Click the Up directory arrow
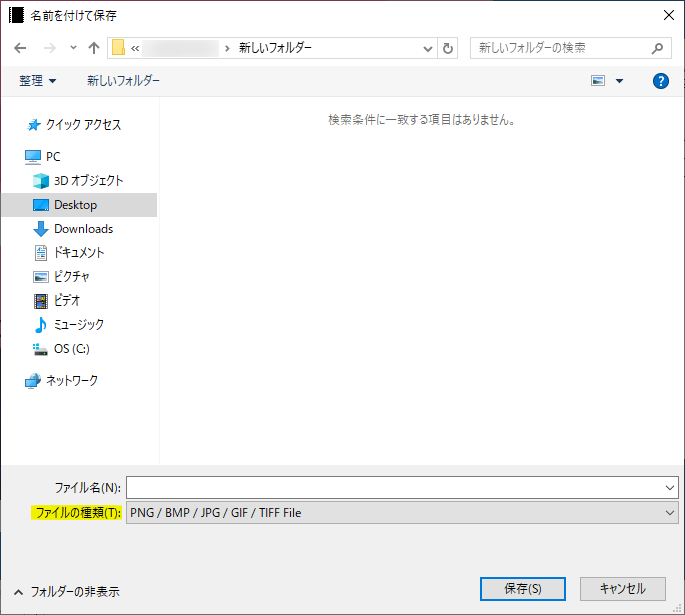The height and width of the screenshot is (615, 685). (x=94, y=48)
